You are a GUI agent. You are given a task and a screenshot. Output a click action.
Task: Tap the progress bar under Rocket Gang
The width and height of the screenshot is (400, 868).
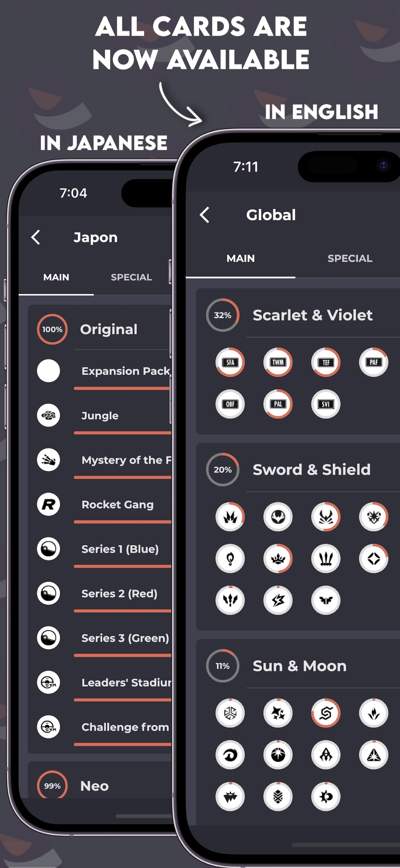click(122, 522)
